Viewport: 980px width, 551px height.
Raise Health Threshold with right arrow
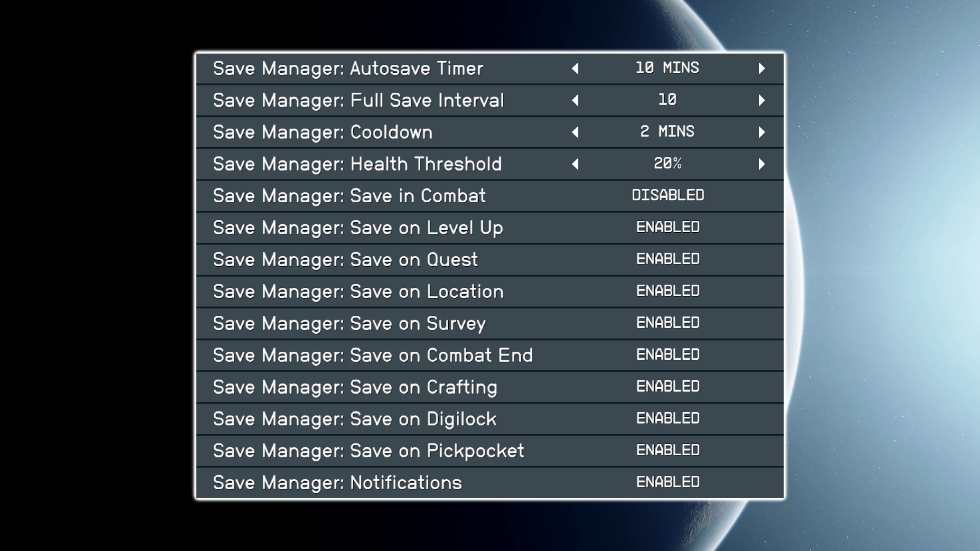tap(761, 164)
